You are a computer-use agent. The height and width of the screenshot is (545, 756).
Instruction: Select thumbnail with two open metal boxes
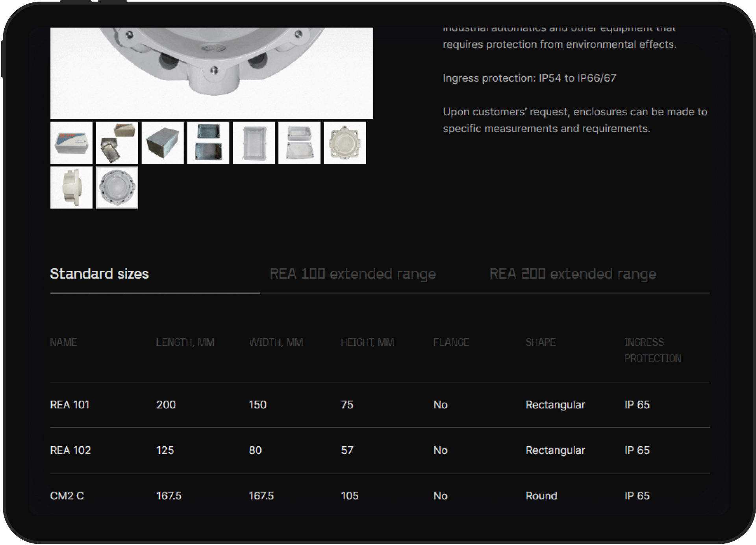(117, 142)
